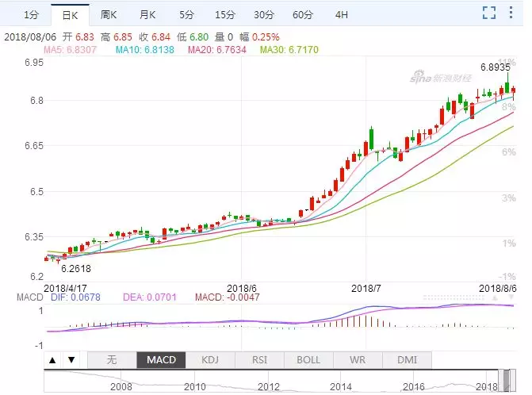Switch to 周K weekly chart

pyautogui.click(x=109, y=14)
